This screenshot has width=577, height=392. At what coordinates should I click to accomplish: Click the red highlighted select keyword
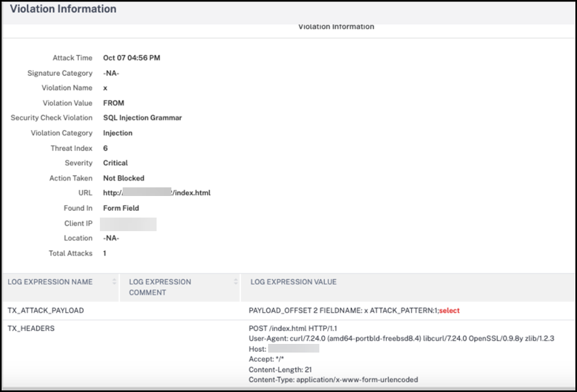pyautogui.click(x=449, y=311)
